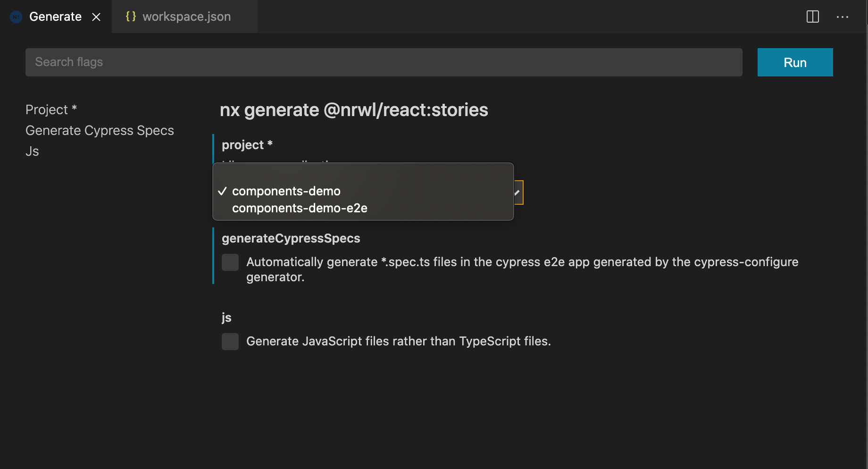The width and height of the screenshot is (868, 469).
Task: Enable the generateCypressSpecs checkbox
Action: [x=230, y=262]
